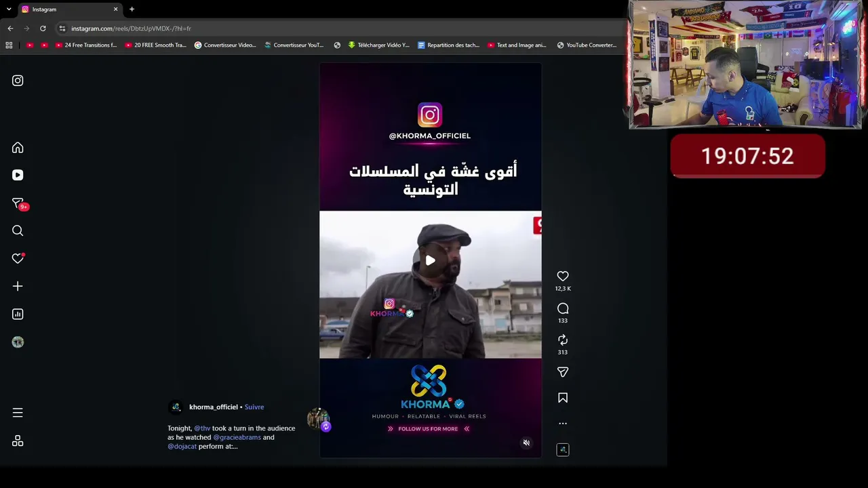View site information icon in address bar
The image size is (868, 488).
point(62,28)
